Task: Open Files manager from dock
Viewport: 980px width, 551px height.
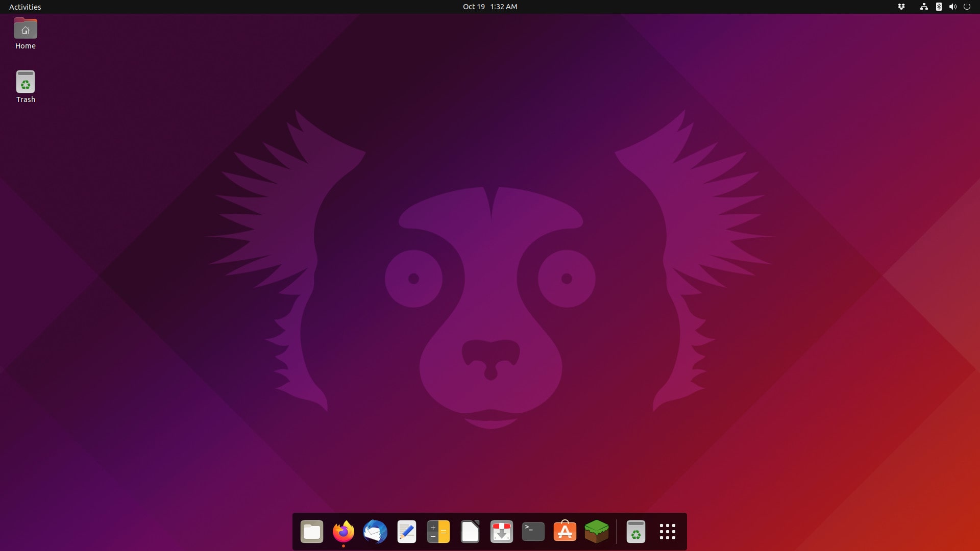Action: [312, 532]
